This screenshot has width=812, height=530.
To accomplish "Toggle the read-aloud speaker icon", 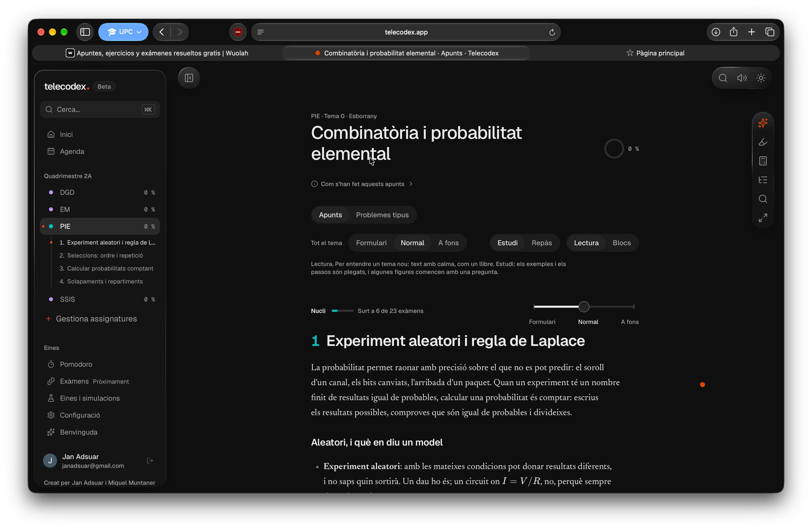I will 742,78.
